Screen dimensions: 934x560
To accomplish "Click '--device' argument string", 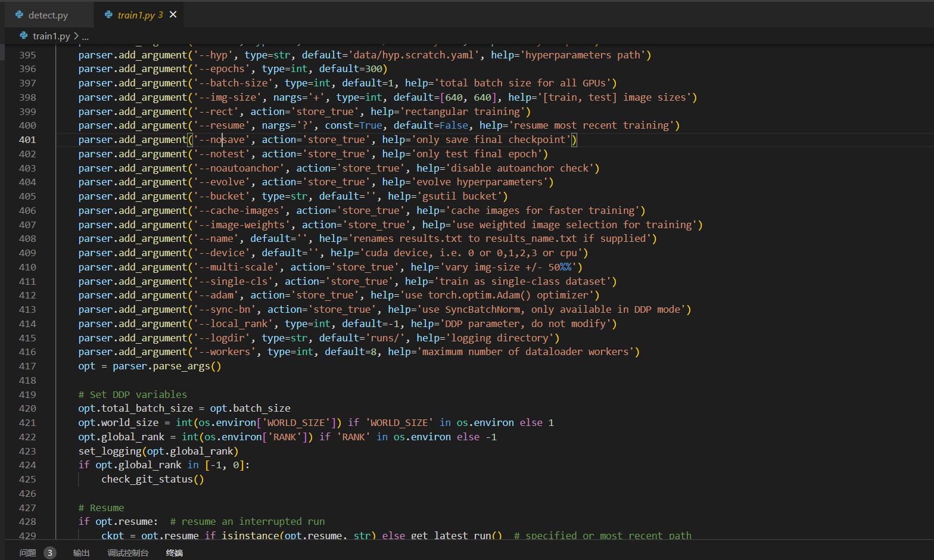I will coord(222,253).
